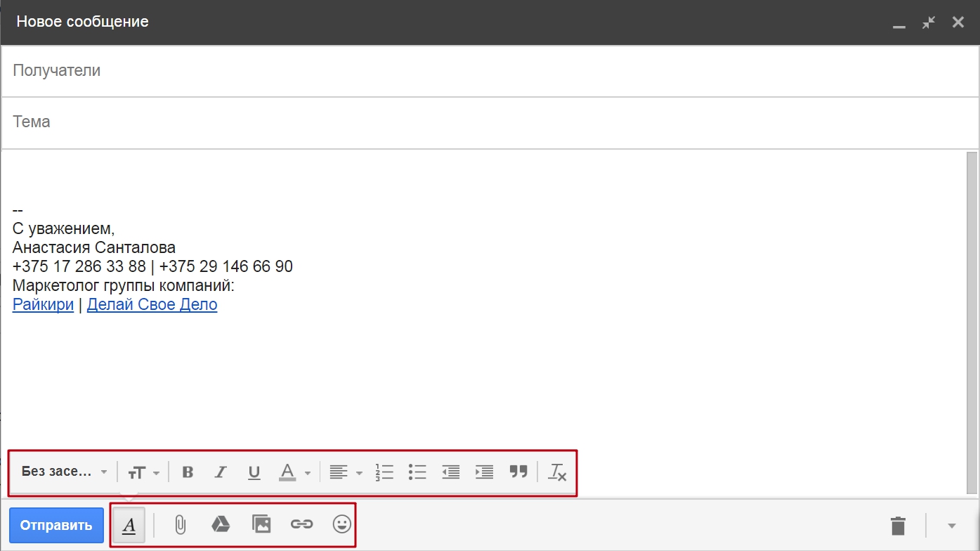Click the insert photo icon
This screenshot has height=551, width=980.
(261, 524)
